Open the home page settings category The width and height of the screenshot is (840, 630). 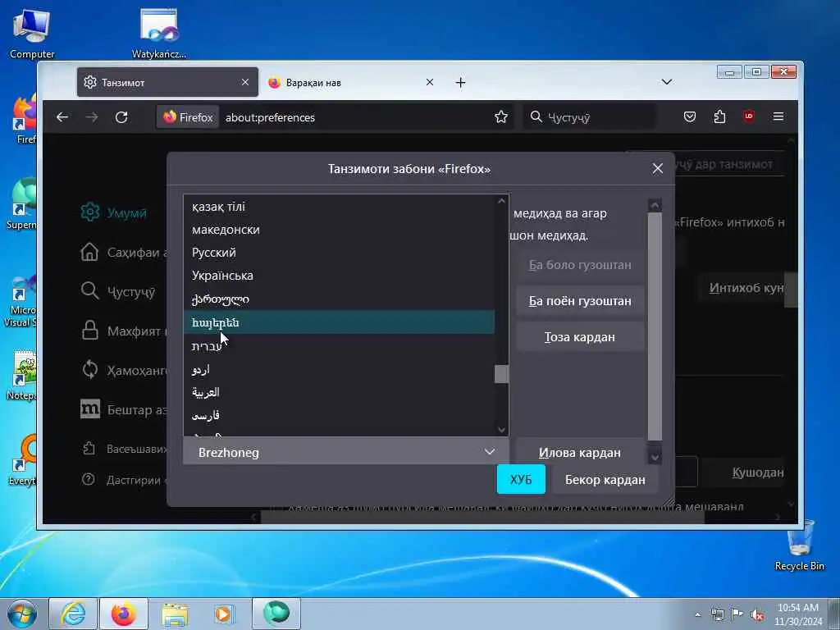124,253
